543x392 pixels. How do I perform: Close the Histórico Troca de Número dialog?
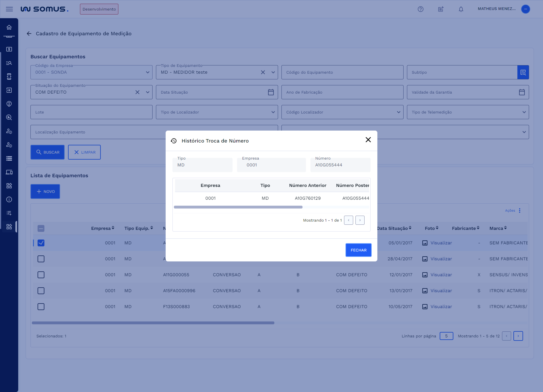pos(368,140)
